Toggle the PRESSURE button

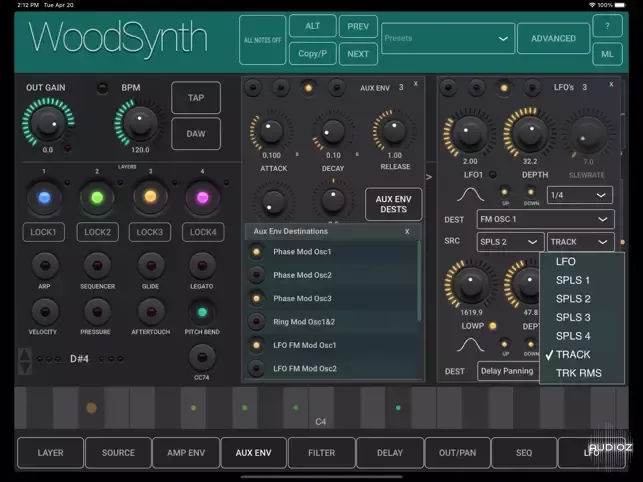[x=97, y=312]
